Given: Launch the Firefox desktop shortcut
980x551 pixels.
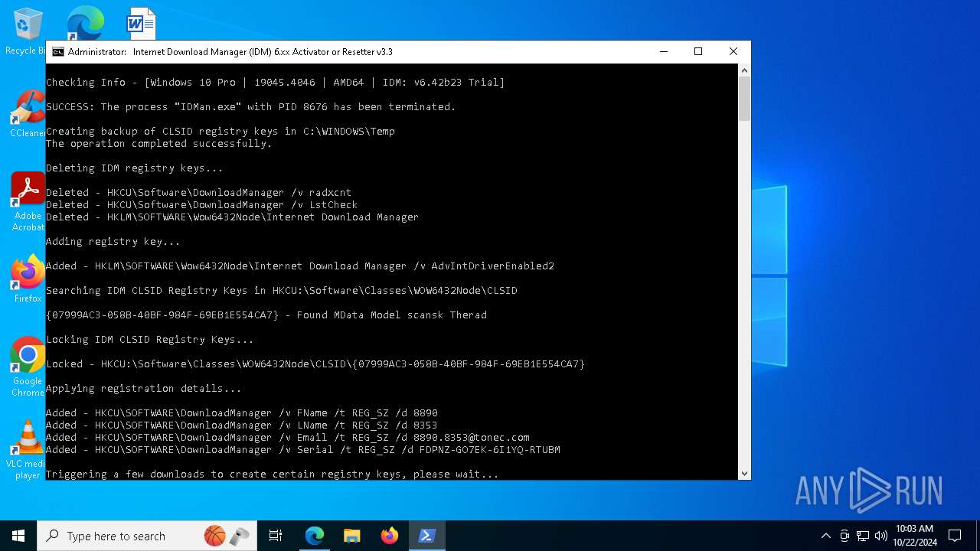Looking at the screenshot, I should click(28, 279).
